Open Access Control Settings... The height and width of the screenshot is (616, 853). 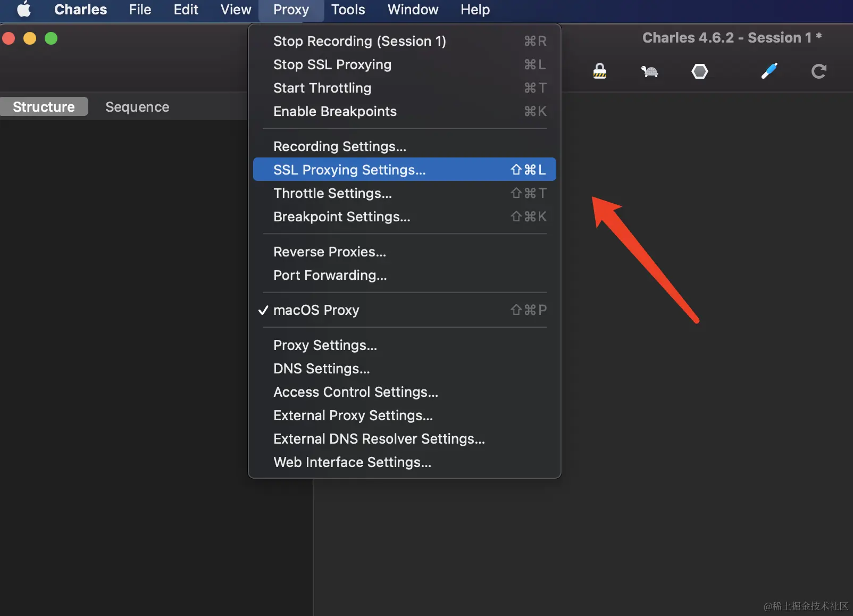coord(405,392)
